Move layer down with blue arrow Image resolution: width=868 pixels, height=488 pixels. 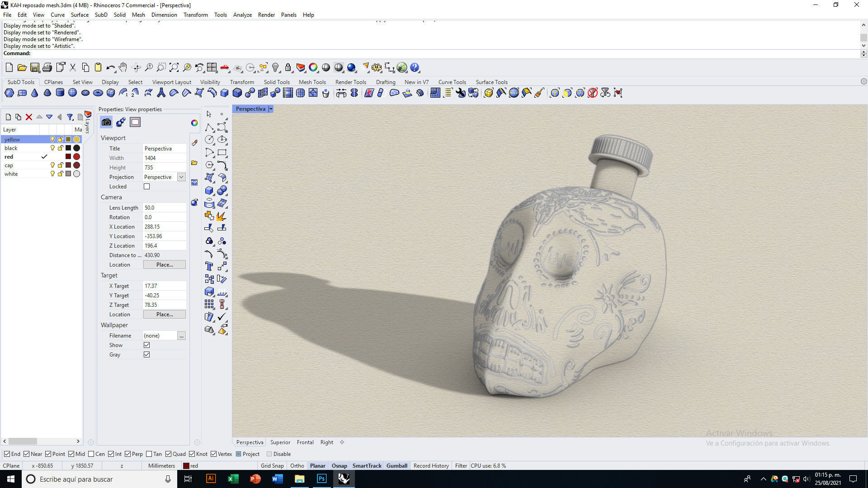pyautogui.click(x=49, y=117)
